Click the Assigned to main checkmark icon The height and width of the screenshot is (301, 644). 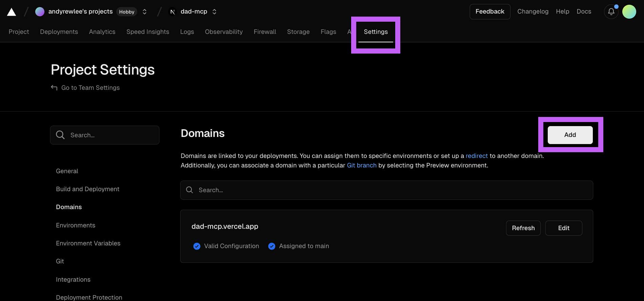click(x=271, y=246)
